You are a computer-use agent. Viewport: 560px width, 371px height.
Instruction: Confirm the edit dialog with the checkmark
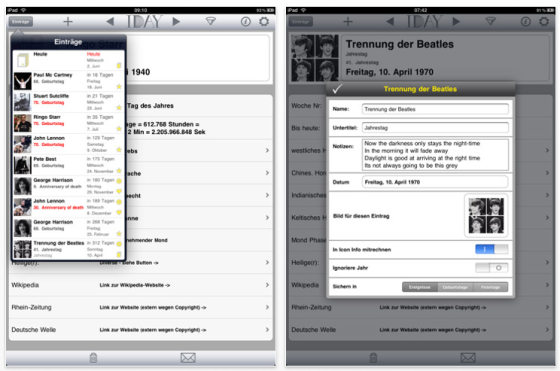[x=337, y=89]
